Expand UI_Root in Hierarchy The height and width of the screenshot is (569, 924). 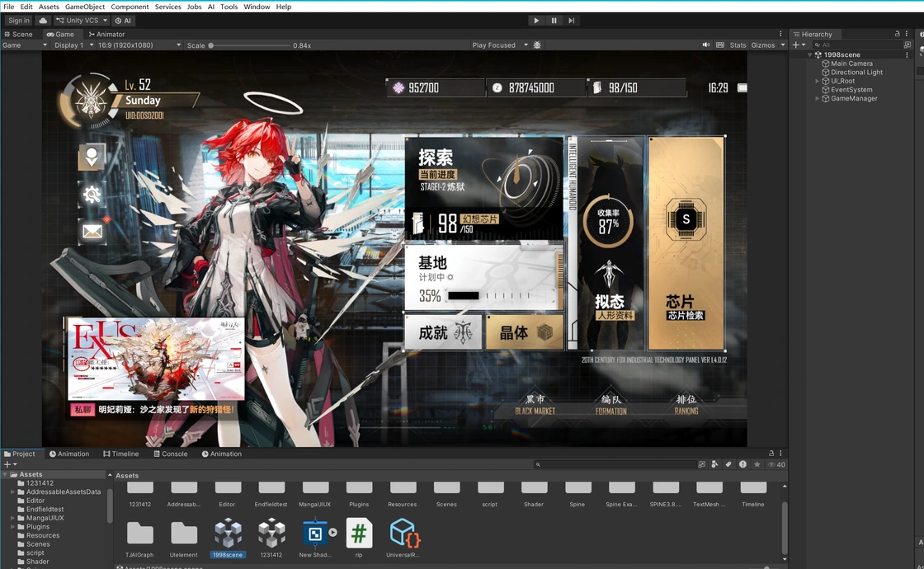click(817, 82)
